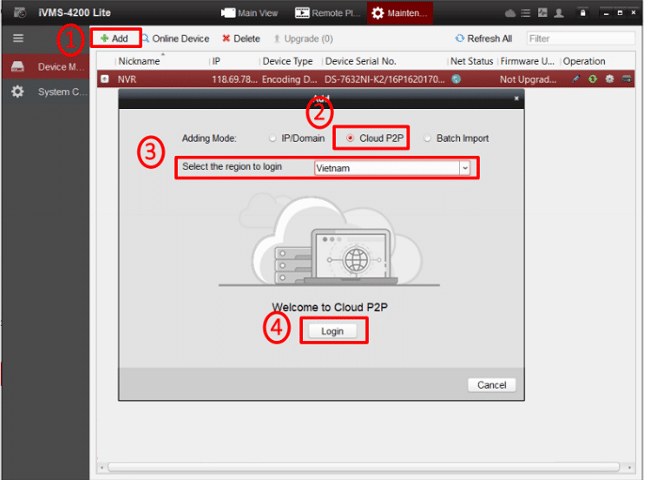The image size is (650, 480).
Task: Click the cloud icon in the title bar
Action: pos(510,13)
